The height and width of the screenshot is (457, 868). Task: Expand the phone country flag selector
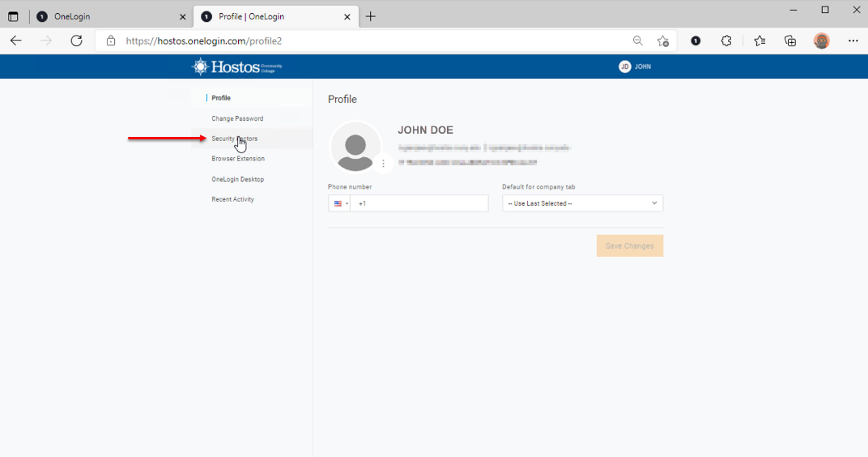pos(339,203)
